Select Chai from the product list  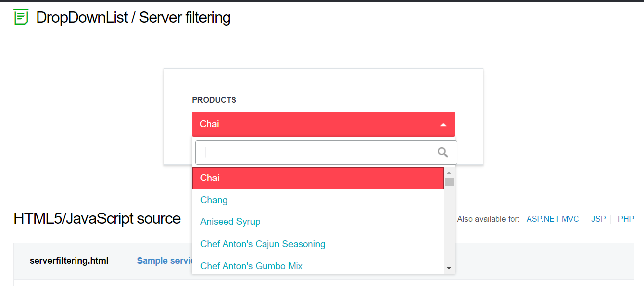318,178
